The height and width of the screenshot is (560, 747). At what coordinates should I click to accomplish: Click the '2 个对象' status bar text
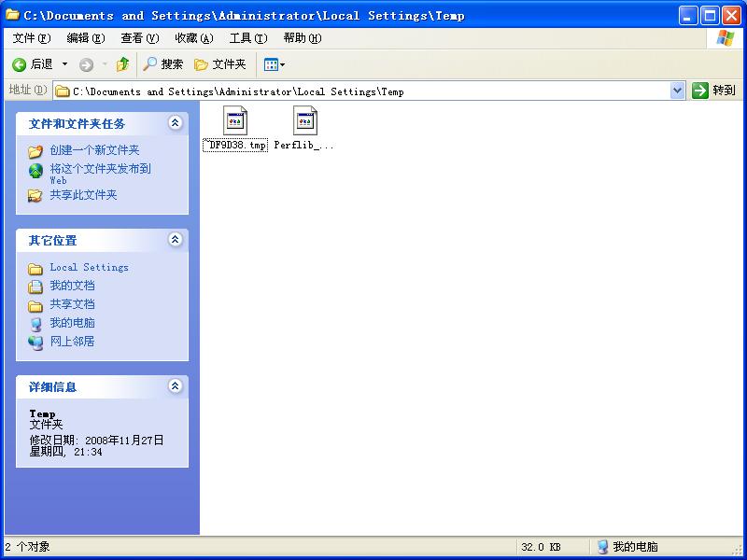click(27, 547)
